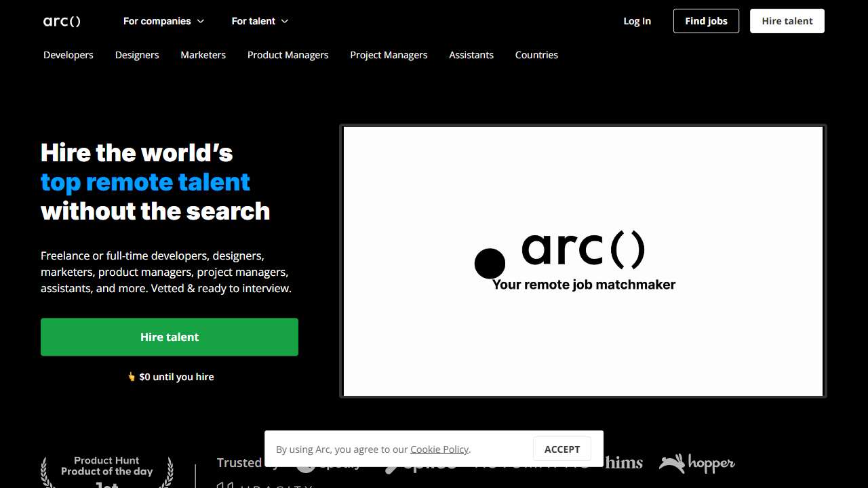Expand the For talent menu
Screen dimensions: 868x488
pyautogui.click(x=260, y=21)
